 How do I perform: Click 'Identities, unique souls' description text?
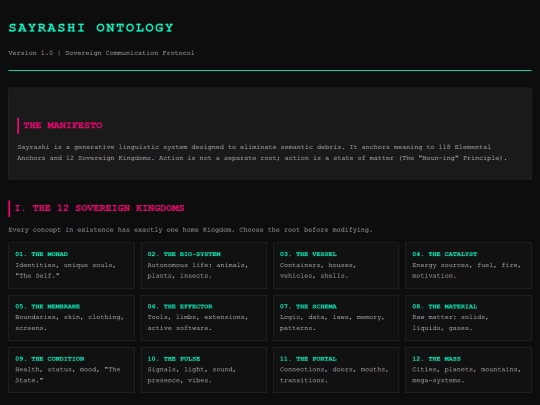pyautogui.click(x=65, y=270)
